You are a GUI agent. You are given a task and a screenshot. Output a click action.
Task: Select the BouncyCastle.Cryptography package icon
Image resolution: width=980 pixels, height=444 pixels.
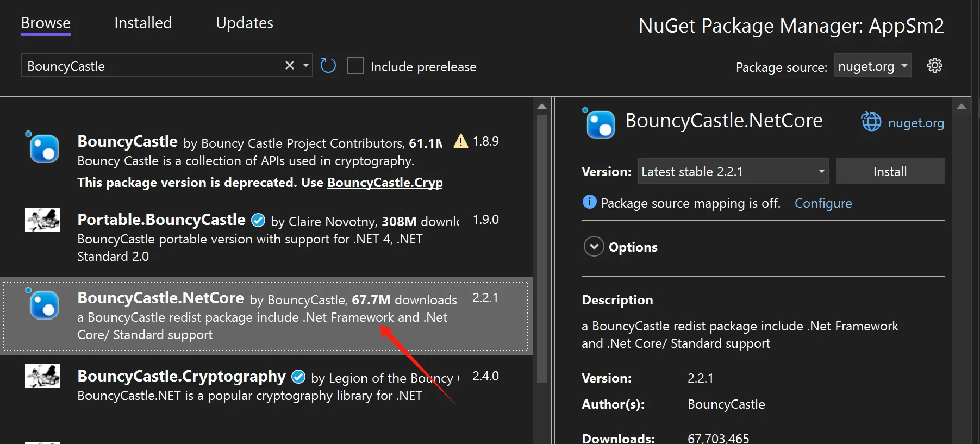pyautogui.click(x=42, y=376)
